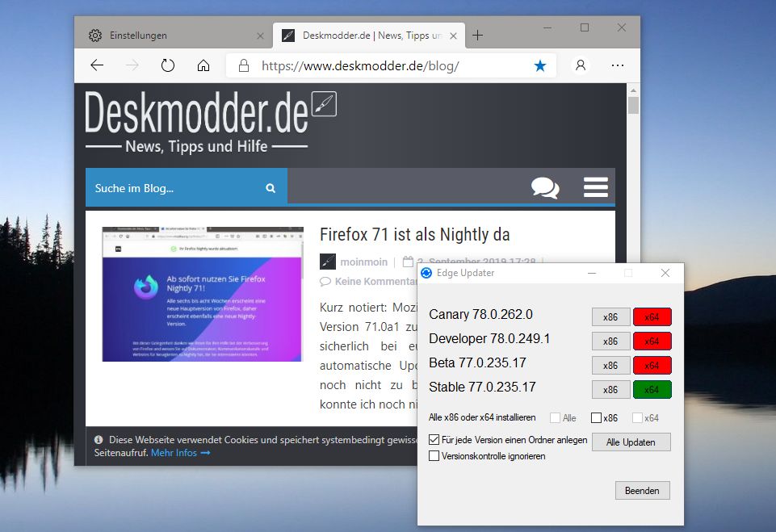This screenshot has height=532, width=776.
Task: Check the Alle checkbox in Edge Updater
Action: click(556, 418)
